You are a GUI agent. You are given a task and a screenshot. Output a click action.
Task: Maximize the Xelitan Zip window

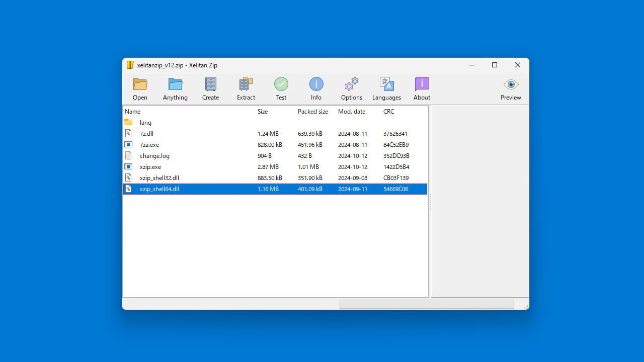(495, 65)
